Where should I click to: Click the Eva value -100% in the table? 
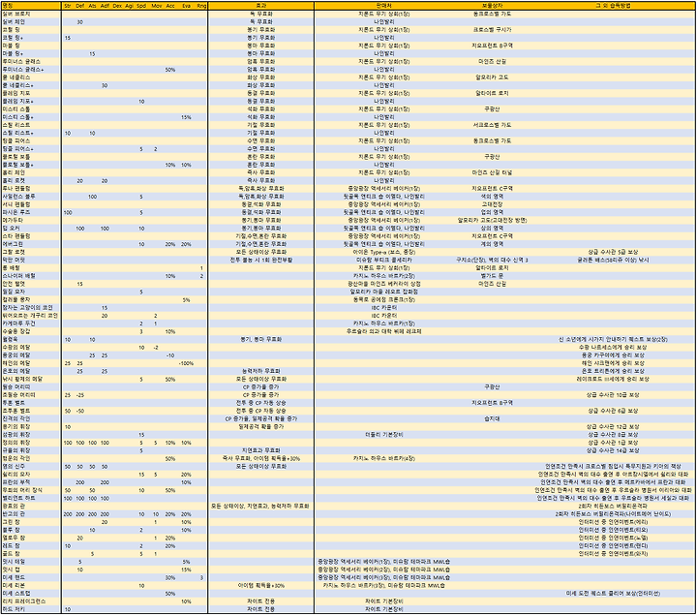click(x=186, y=363)
